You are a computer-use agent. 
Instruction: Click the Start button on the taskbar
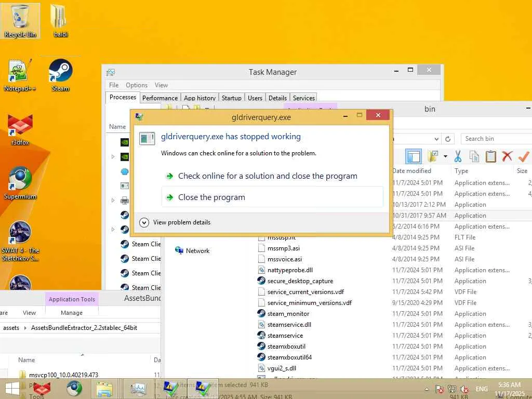pyautogui.click(x=12, y=389)
